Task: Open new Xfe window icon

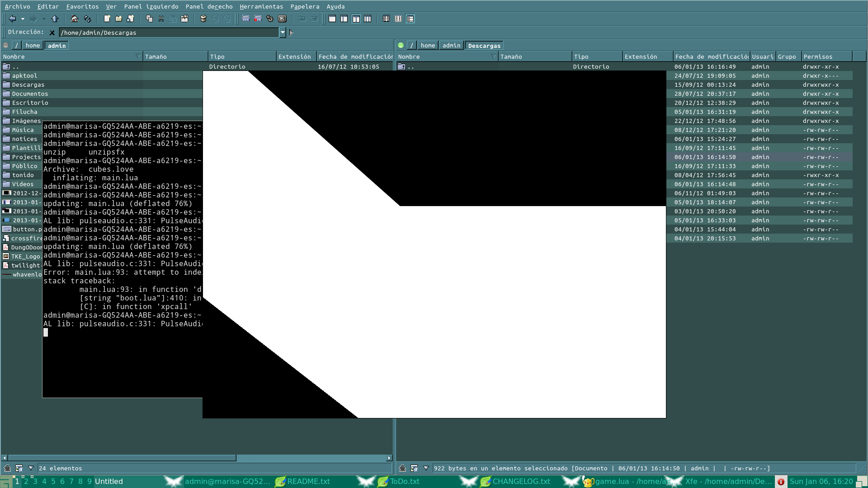Action: click(x=245, y=19)
